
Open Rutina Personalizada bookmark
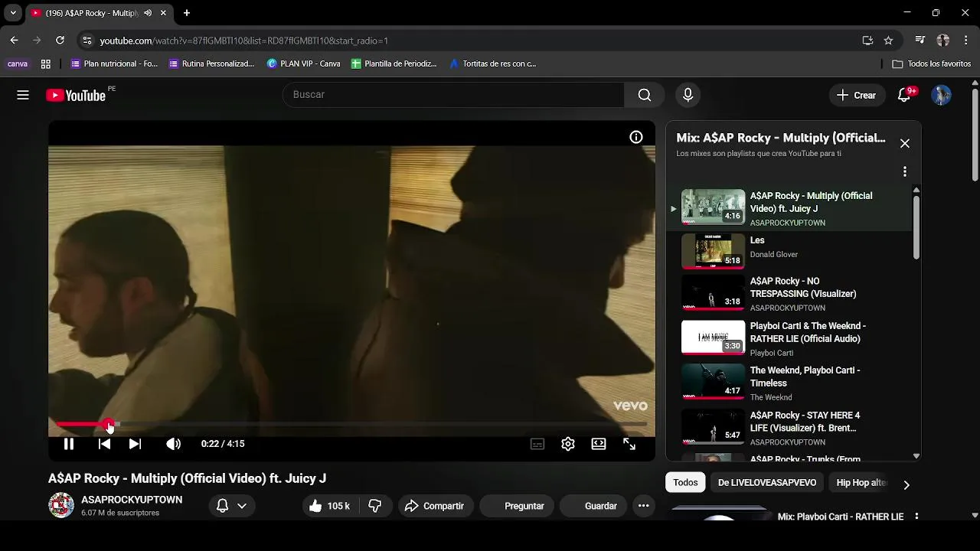coord(212,64)
